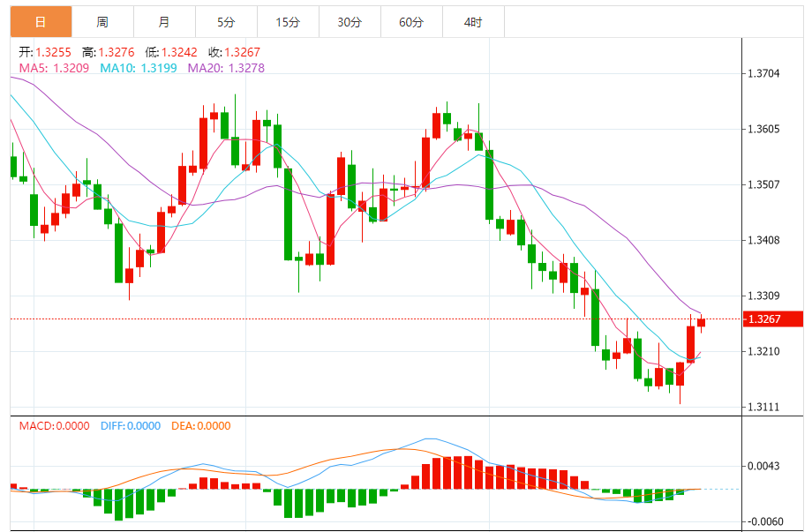Open the 4时 timeframe tab
Image resolution: width=812 pixels, height=532 pixels.
(473, 22)
